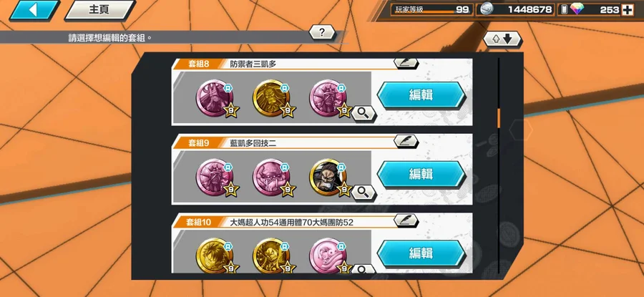
Task: Click 編輯 button for 套組10
Action: pos(421,253)
